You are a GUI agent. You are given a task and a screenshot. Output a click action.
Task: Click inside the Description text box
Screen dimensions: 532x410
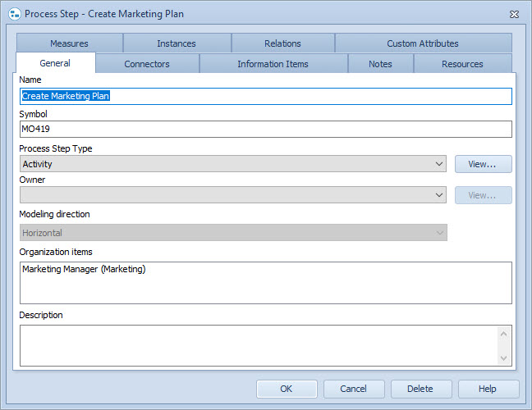click(x=259, y=345)
